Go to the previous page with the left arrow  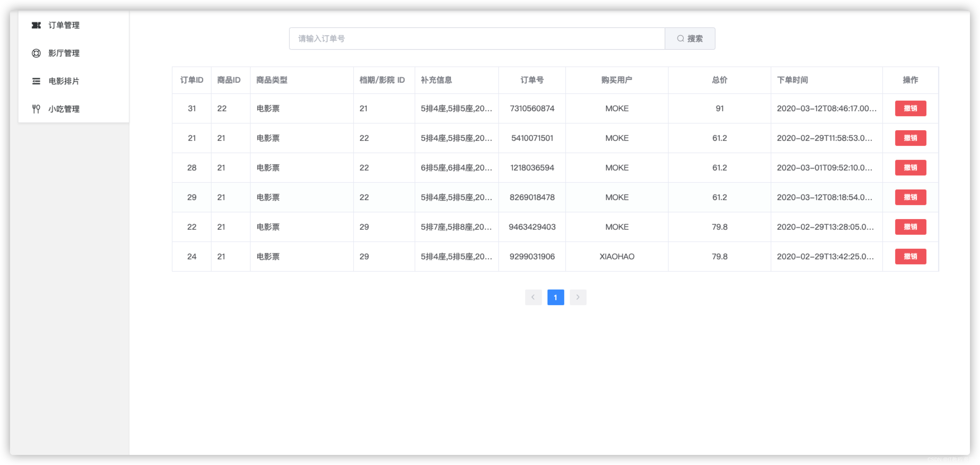click(533, 297)
